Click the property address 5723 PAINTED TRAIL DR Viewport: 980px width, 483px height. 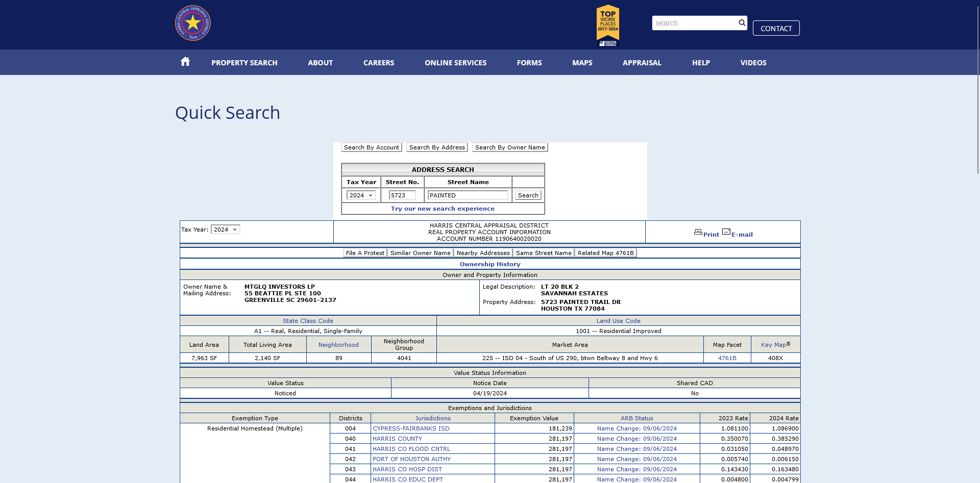[x=581, y=302]
